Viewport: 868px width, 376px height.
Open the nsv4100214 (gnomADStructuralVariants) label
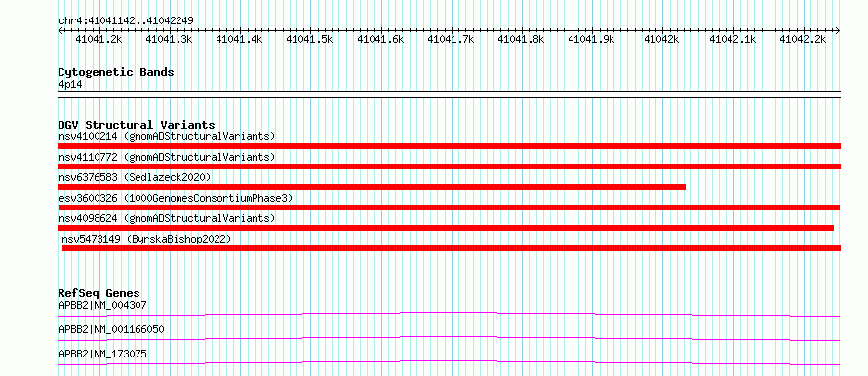(x=167, y=136)
